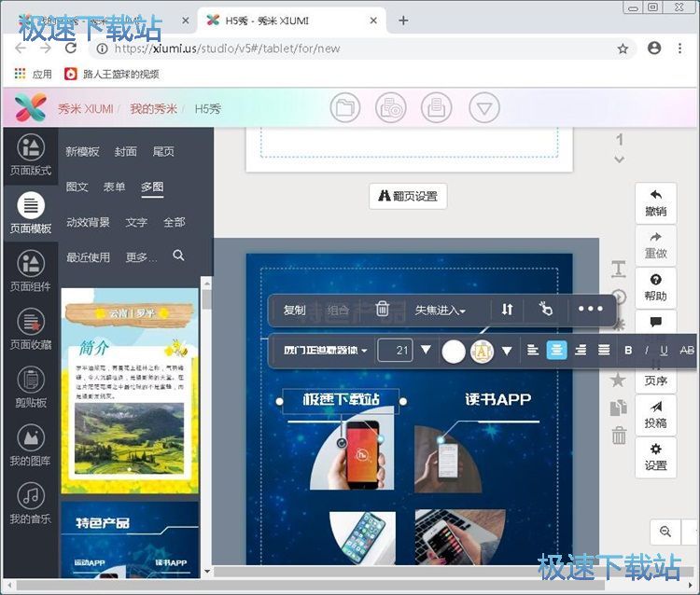Open the 设置 settings button
Image resolution: width=700 pixels, height=595 pixels.
click(656, 458)
